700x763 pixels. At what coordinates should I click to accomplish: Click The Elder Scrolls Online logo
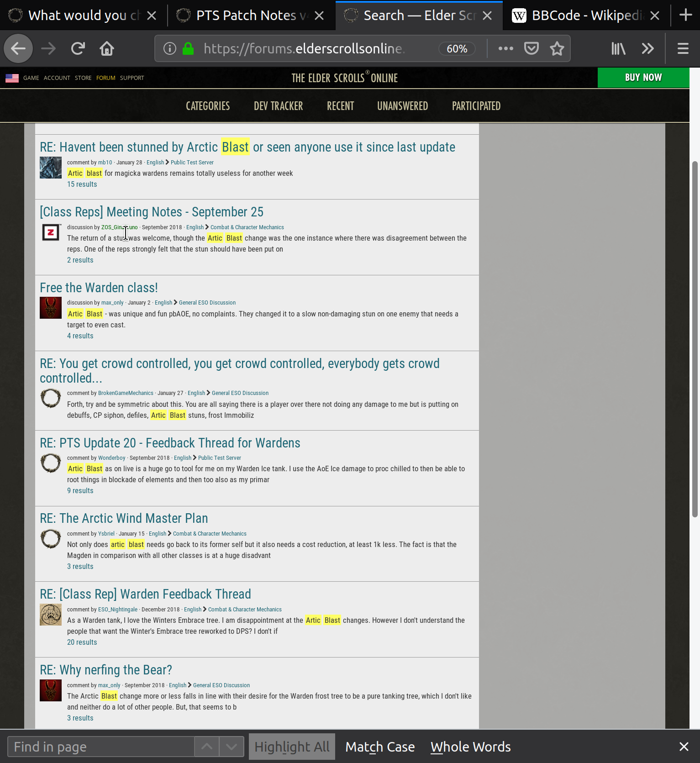click(x=345, y=78)
